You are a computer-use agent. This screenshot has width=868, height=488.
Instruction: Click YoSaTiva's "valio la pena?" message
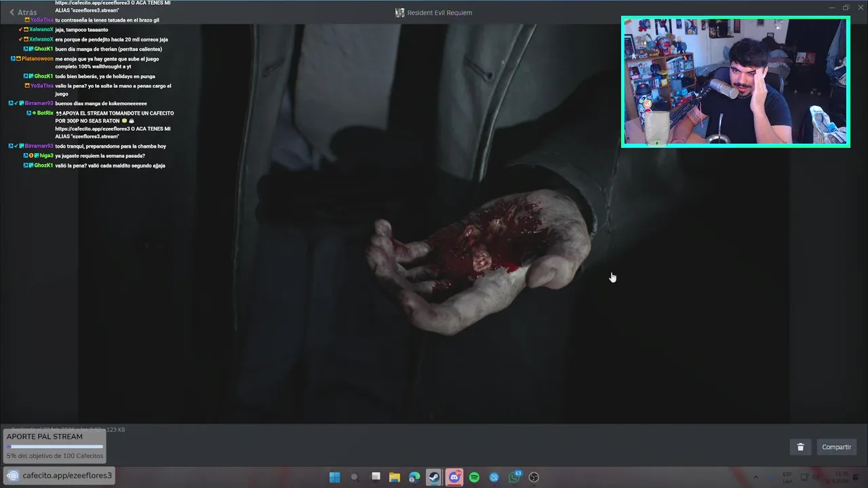(x=113, y=89)
